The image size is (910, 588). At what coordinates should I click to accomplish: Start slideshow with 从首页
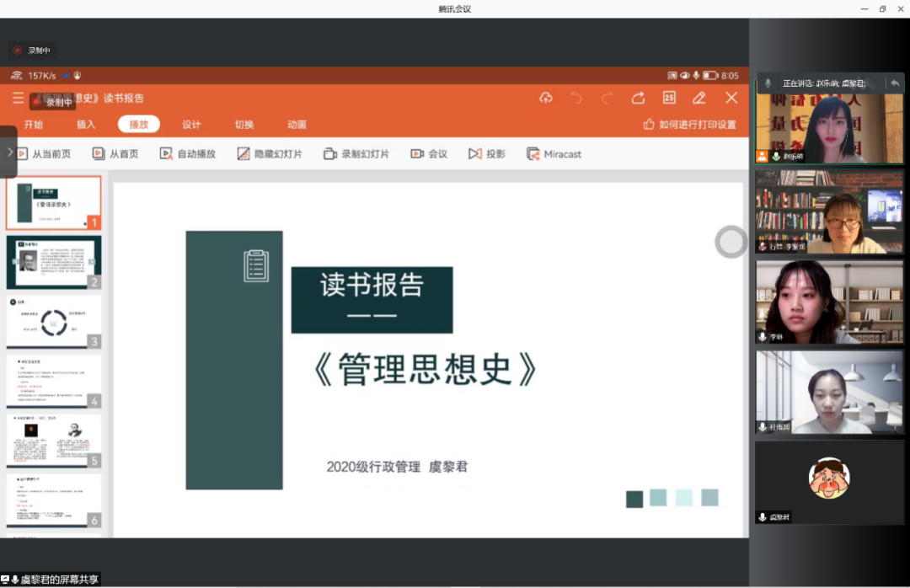(116, 154)
